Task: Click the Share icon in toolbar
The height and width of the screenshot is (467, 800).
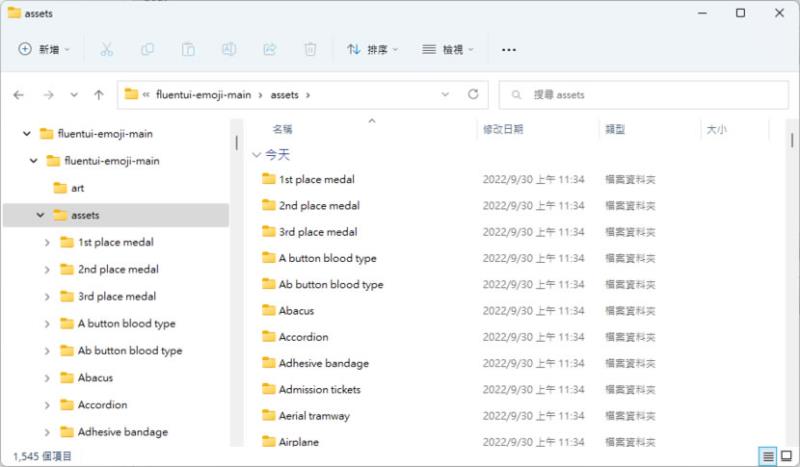Action: coord(269,50)
